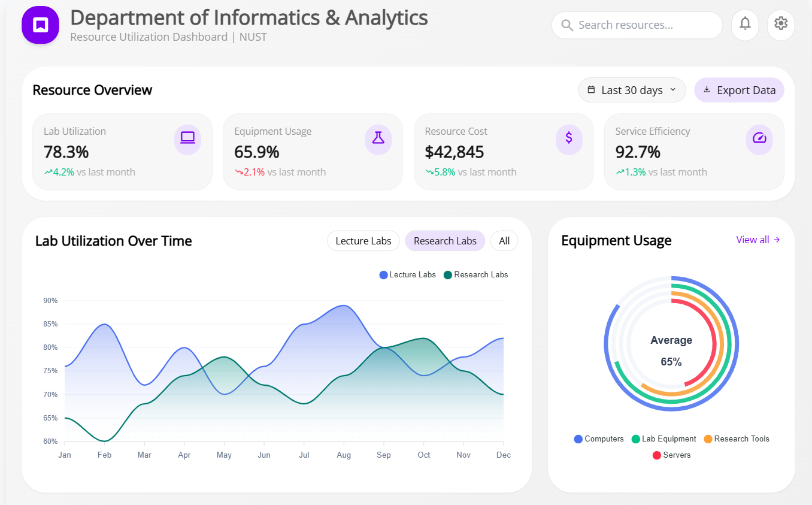Toggle Lecture Labs in chart legend

(x=408, y=274)
